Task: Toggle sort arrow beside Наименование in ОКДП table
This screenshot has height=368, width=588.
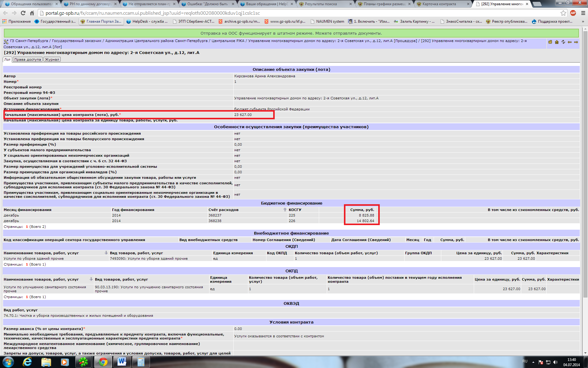Action: coord(106,253)
